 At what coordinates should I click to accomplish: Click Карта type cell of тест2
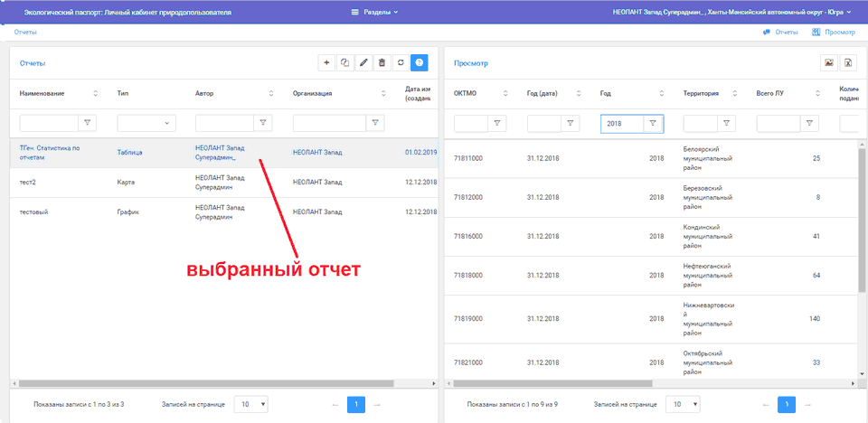tap(126, 183)
